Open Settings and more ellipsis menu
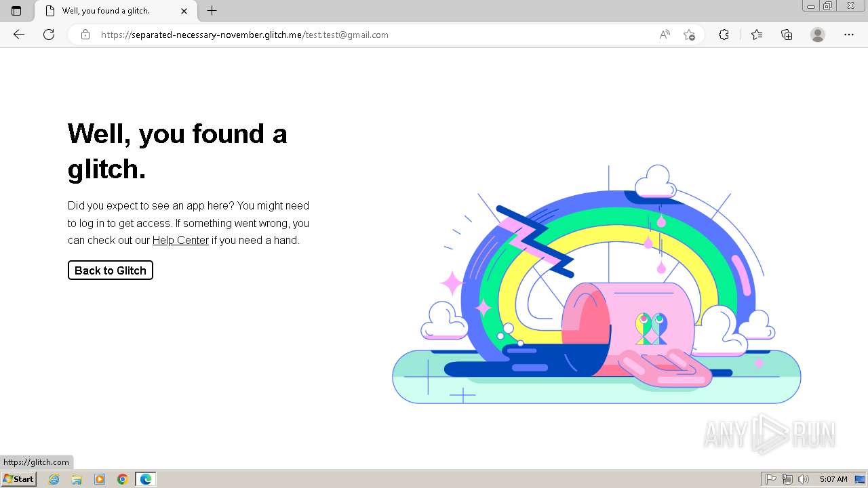This screenshot has height=488, width=868. (849, 35)
